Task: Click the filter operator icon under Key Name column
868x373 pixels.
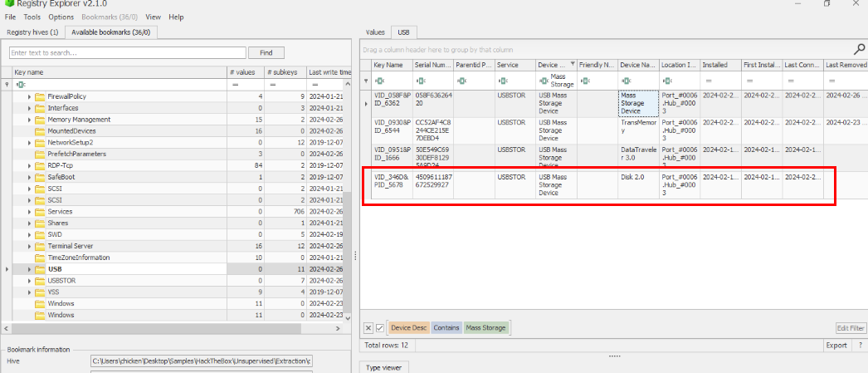Action: point(380,81)
